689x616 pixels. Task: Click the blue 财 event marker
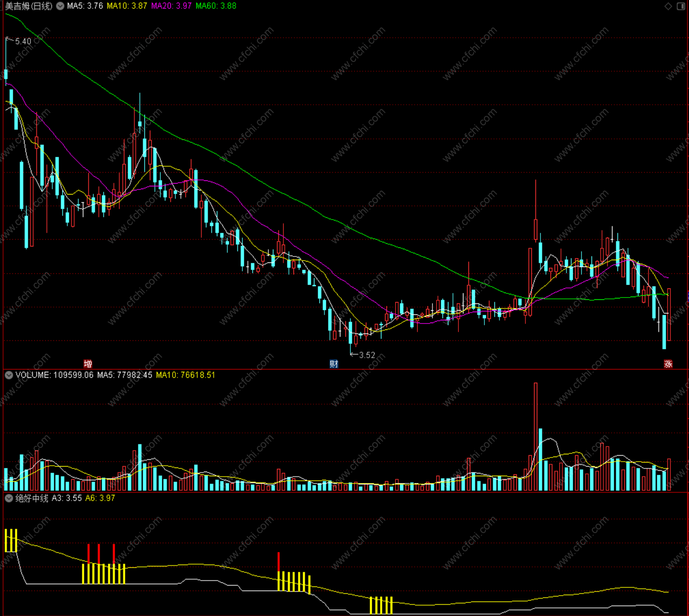point(334,364)
